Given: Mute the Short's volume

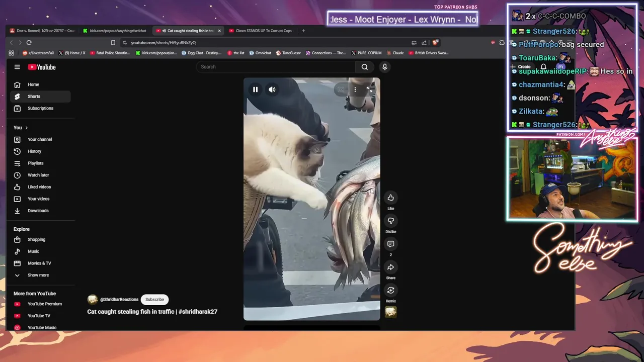Looking at the screenshot, I should point(272,89).
